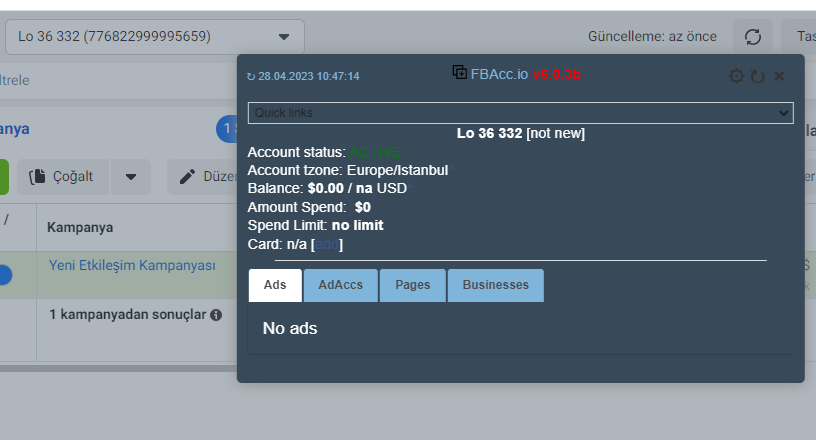The image size is (816, 440).
Task: Click the refresh timestamp 28.04.2023 icon
Action: (x=251, y=77)
